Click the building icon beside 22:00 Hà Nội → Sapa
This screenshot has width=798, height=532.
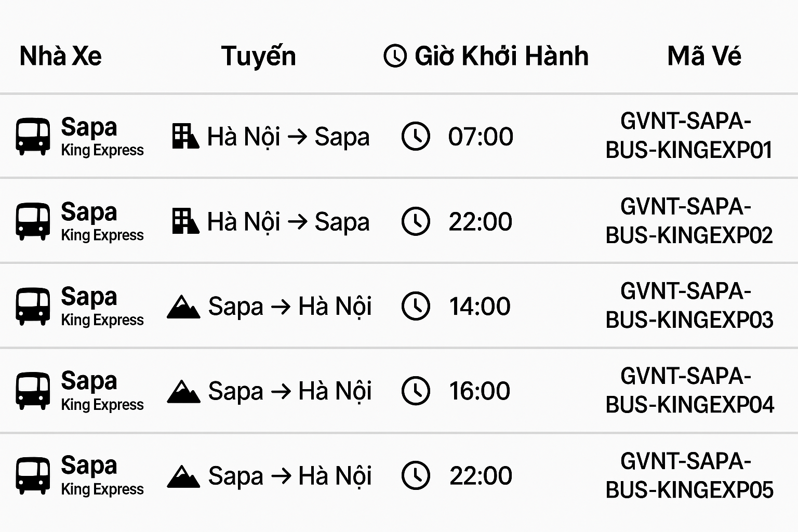[185, 221]
